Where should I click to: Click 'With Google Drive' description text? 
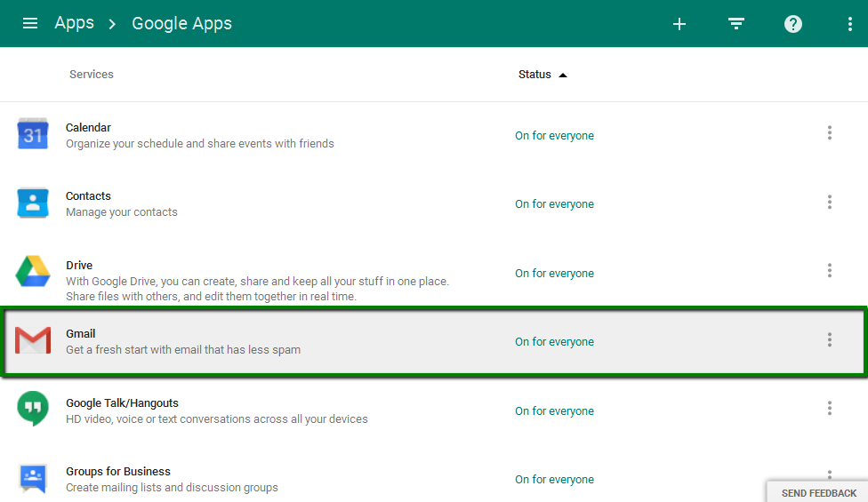coord(257,289)
